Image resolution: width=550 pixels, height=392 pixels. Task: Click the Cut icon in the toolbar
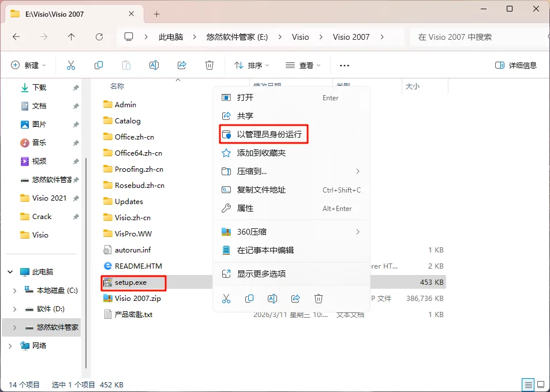[71, 65]
